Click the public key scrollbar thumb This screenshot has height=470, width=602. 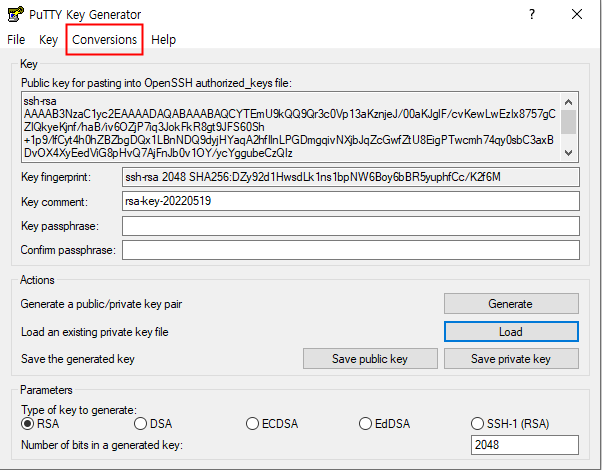[x=569, y=122]
